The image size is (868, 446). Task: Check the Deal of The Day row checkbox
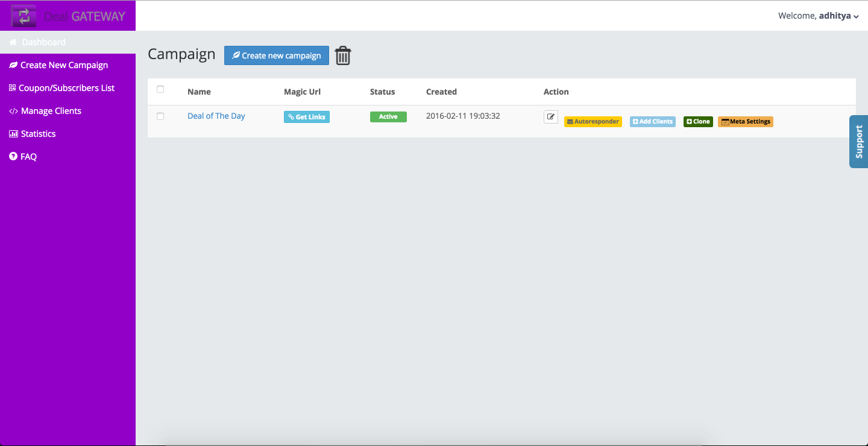[160, 116]
